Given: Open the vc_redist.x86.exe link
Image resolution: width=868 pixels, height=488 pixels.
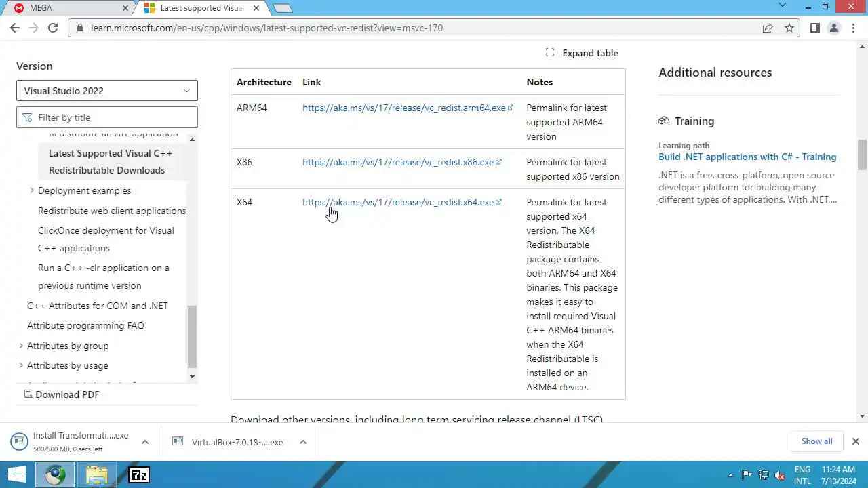Looking at the screenshot, I should point(401,162).
